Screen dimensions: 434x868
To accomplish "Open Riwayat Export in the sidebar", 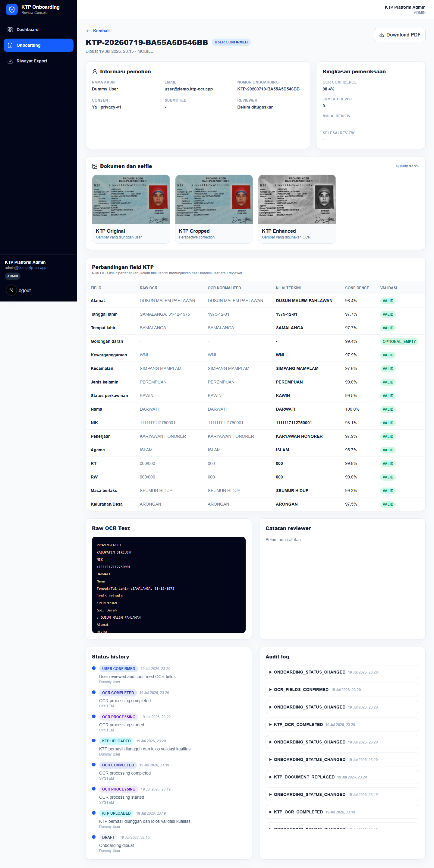I will point(38,61).
